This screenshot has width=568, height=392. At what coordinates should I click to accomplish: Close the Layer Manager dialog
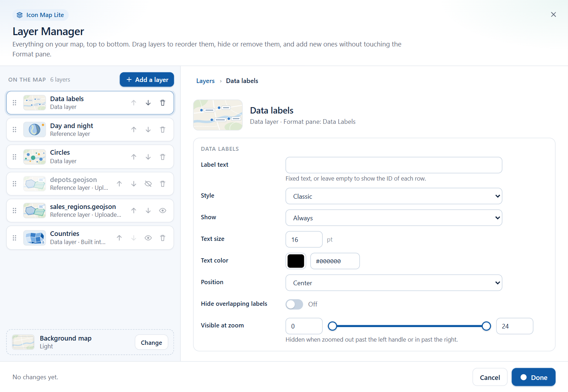(x=553, y=15)
